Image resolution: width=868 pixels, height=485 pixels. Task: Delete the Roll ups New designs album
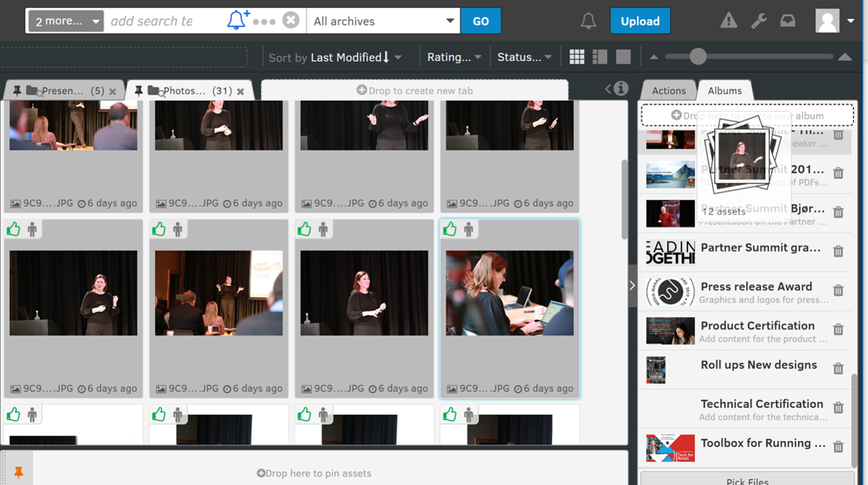point(838,369)
